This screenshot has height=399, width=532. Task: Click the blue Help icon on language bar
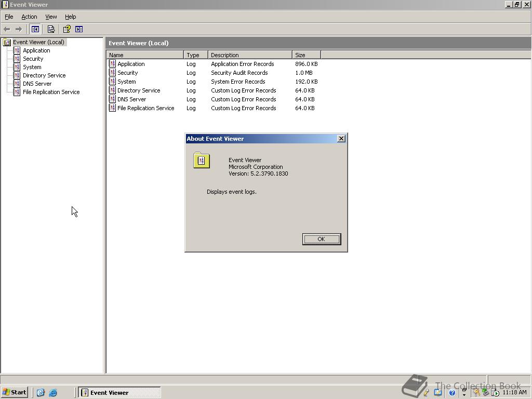452,393
